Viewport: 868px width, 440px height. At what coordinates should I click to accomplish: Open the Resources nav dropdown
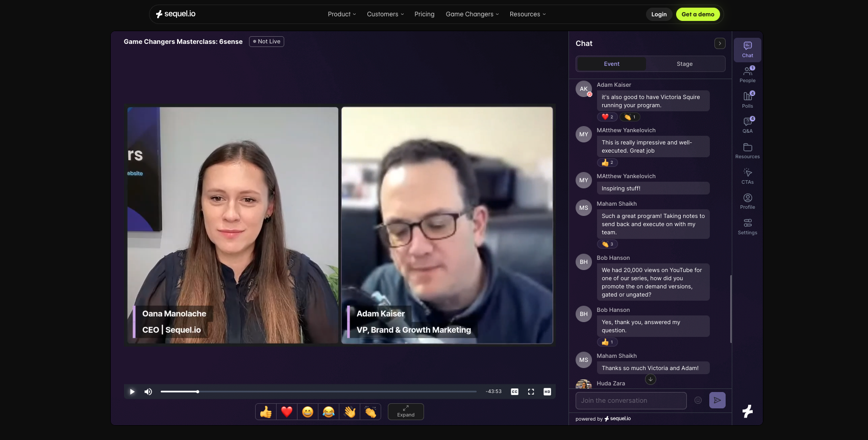pyautogui.click(x=528, y=14)
